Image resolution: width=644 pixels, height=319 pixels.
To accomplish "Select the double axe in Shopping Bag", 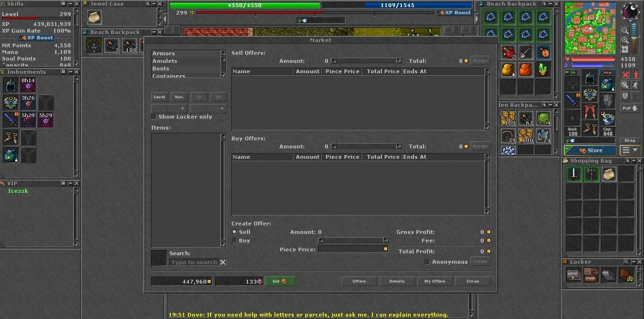I will pyautogui.click(x=591, y=174).
